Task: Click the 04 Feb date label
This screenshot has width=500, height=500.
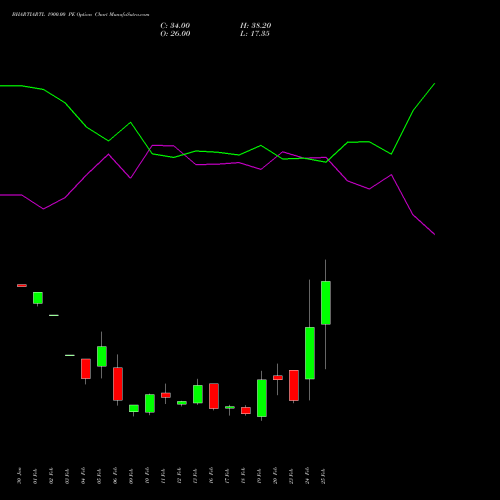Action: coord(83,476)
